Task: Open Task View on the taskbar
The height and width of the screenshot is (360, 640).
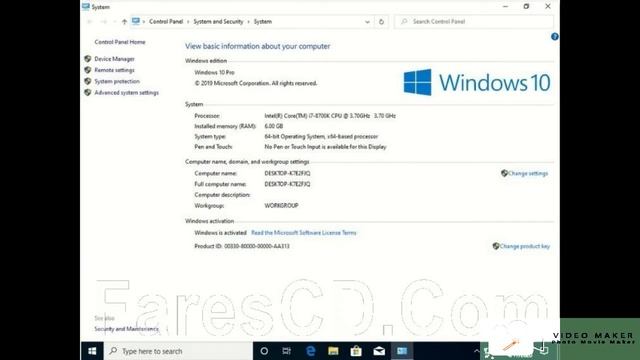Action: [287, 351]
